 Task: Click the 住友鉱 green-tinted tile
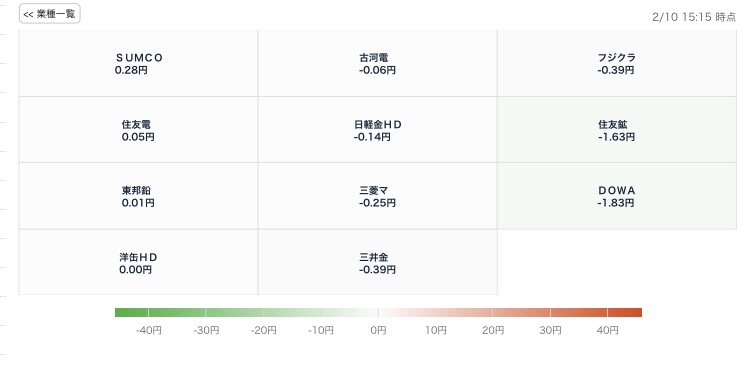617,130
